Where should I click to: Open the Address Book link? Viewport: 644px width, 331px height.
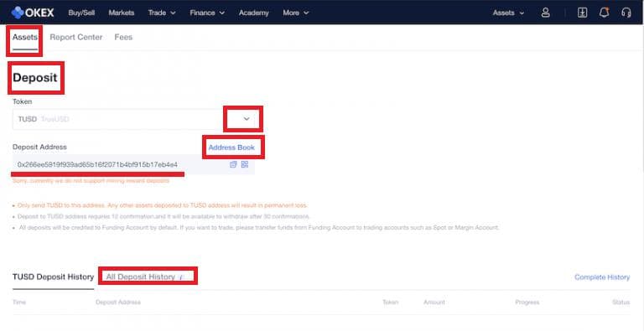point(231,147)
